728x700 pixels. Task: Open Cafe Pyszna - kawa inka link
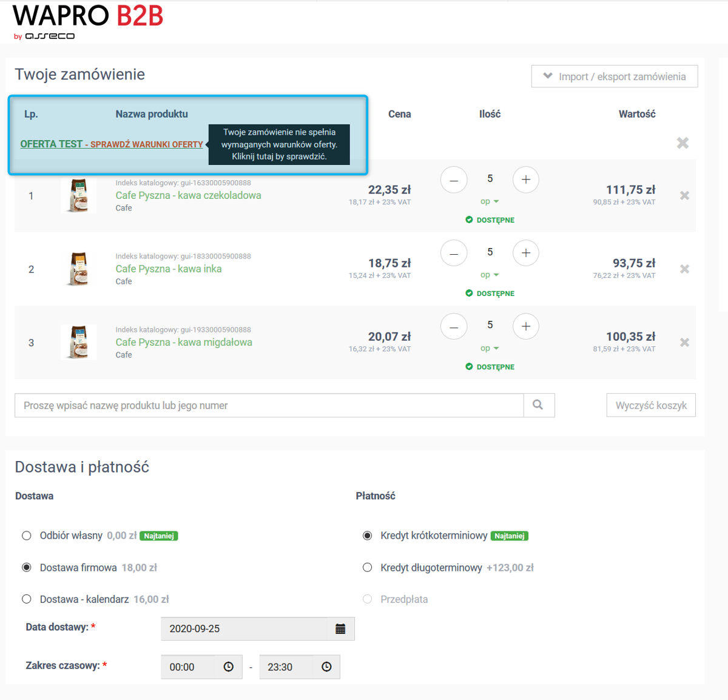pyautogui.click(x=169, y=269)
